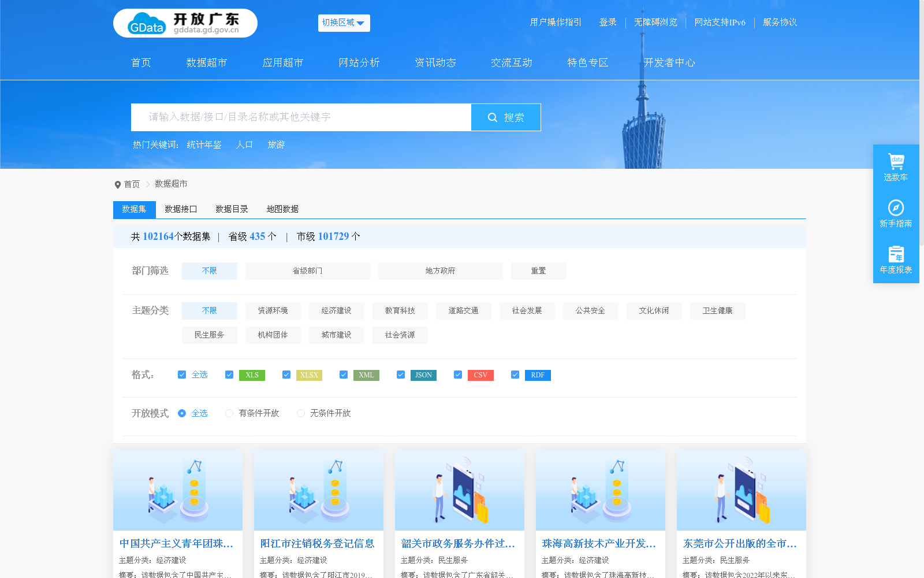
Task: Uncheck the CSV format checkbox
Action: [457, 375]
